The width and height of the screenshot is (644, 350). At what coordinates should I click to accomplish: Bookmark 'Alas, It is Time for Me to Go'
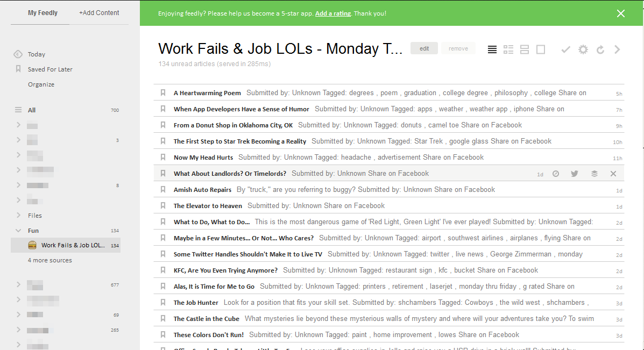pyautogui.click(x=163, y=287)
